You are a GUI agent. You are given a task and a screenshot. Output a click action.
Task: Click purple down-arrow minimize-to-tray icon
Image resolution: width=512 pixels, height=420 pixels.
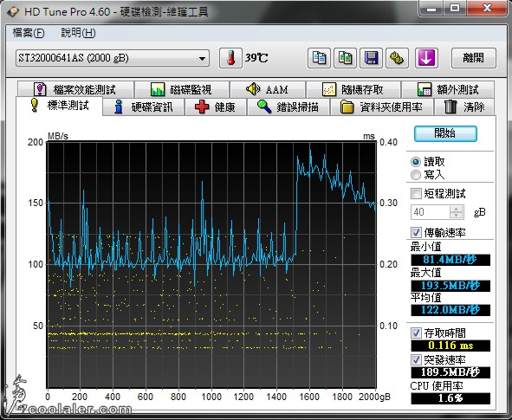point(426,58)
